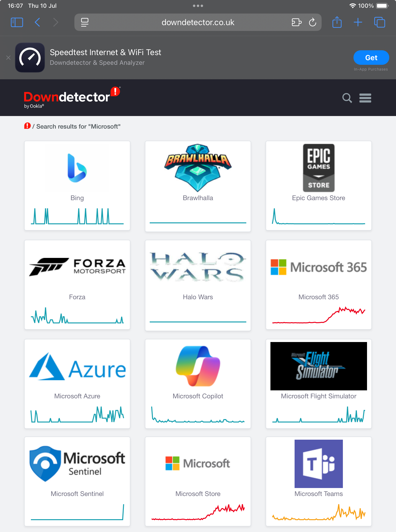This screenshot has height=532, width=396.
Task: Click Microsoft Flight Simulator label
Action: pos(319,396)
